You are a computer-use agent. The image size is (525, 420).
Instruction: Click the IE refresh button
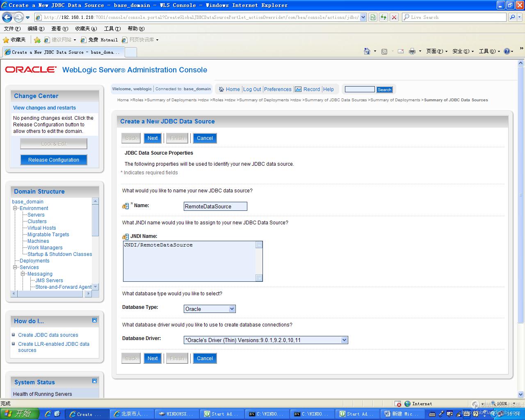(383, 17)
